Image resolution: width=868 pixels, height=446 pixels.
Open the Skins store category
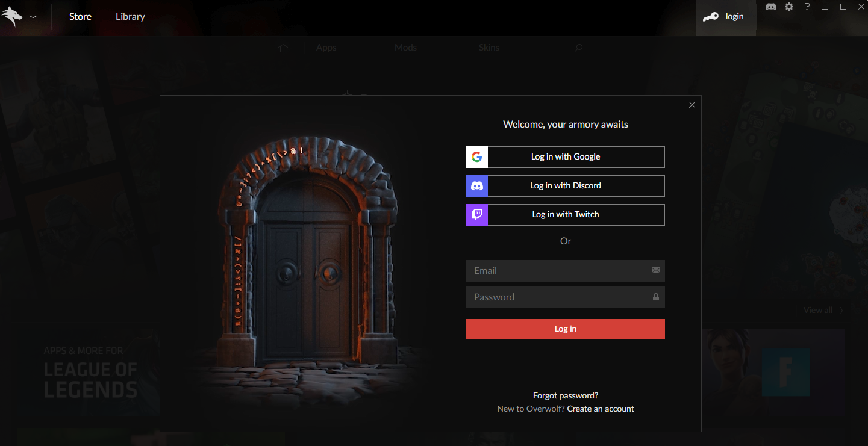coord(489,48)
